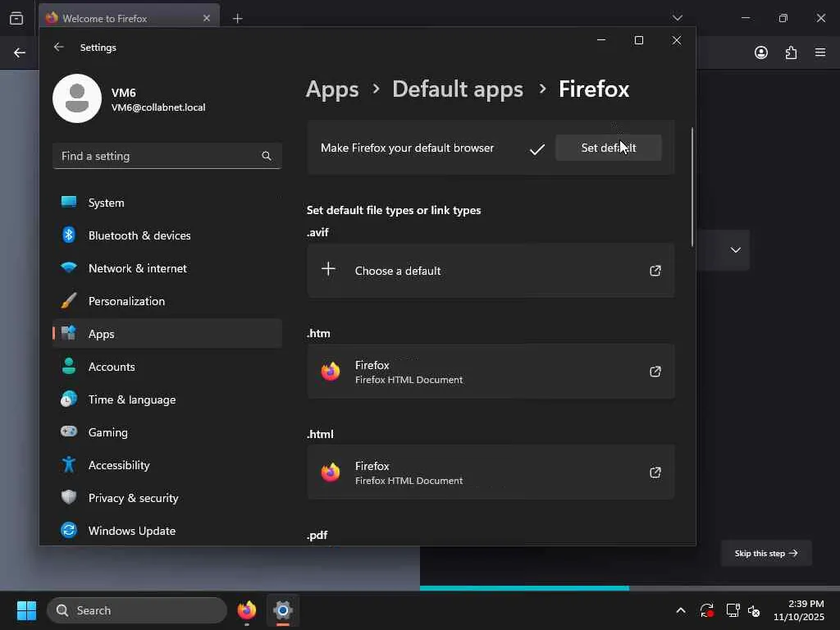This screenshot has width=840, height=630.
Task: Click Firefox logo in .html row
Action: (x=331, y=472)
